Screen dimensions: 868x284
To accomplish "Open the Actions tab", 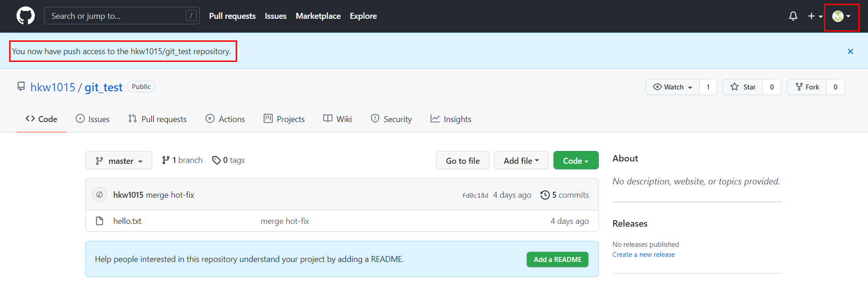I will 225,119.
